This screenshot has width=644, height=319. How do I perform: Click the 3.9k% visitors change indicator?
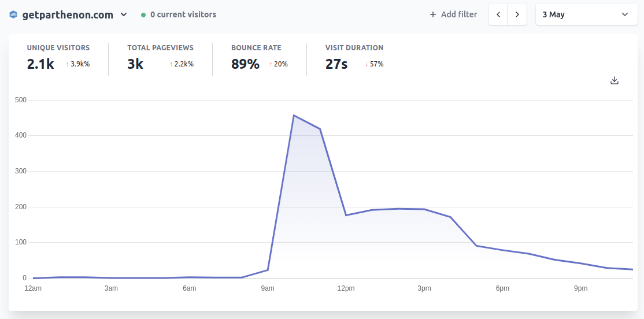78,64
